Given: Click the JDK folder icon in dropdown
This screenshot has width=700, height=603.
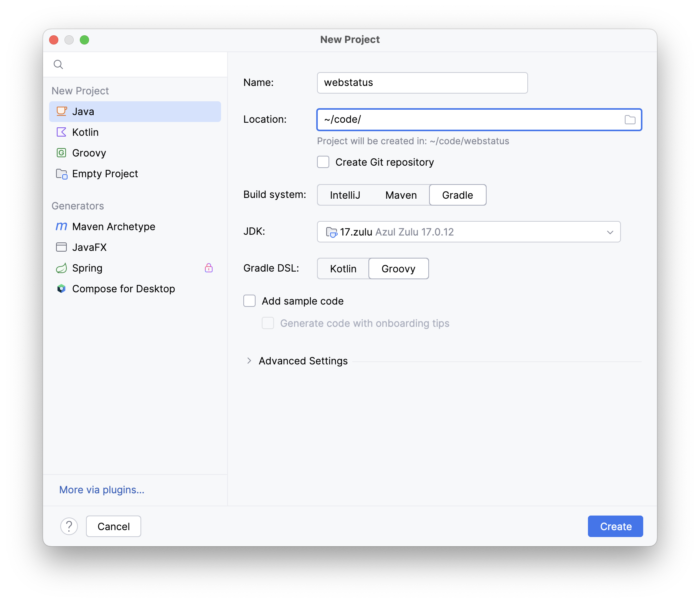Looking at the screenshot, I should click(331, 232).
